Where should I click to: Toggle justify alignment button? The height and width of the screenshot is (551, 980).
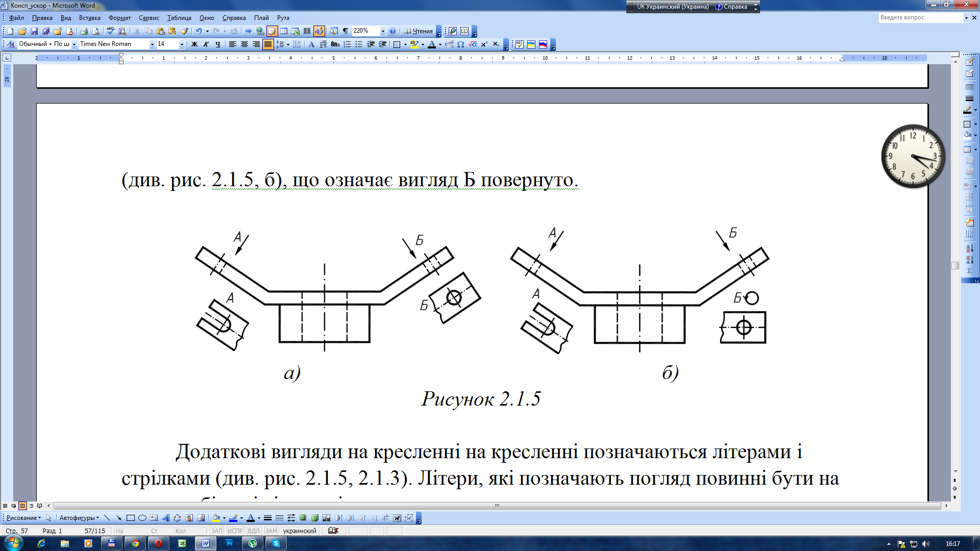(268, 44)
